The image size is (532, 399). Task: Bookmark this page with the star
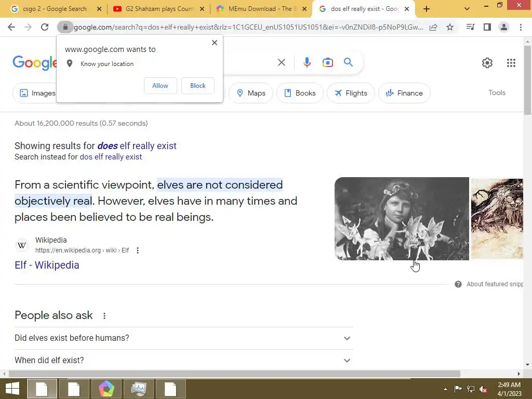450,28
